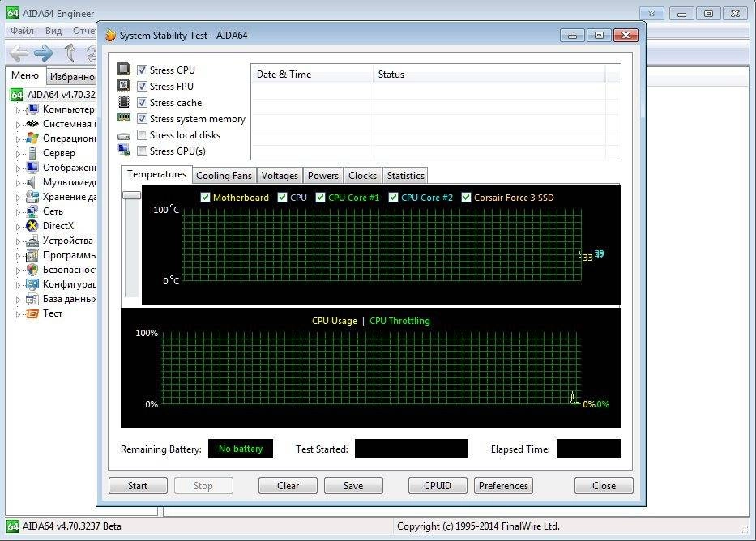Expand the Сеть tree node arrow
Viewport: 756px width, 541px height.
[x=19, y=212]
